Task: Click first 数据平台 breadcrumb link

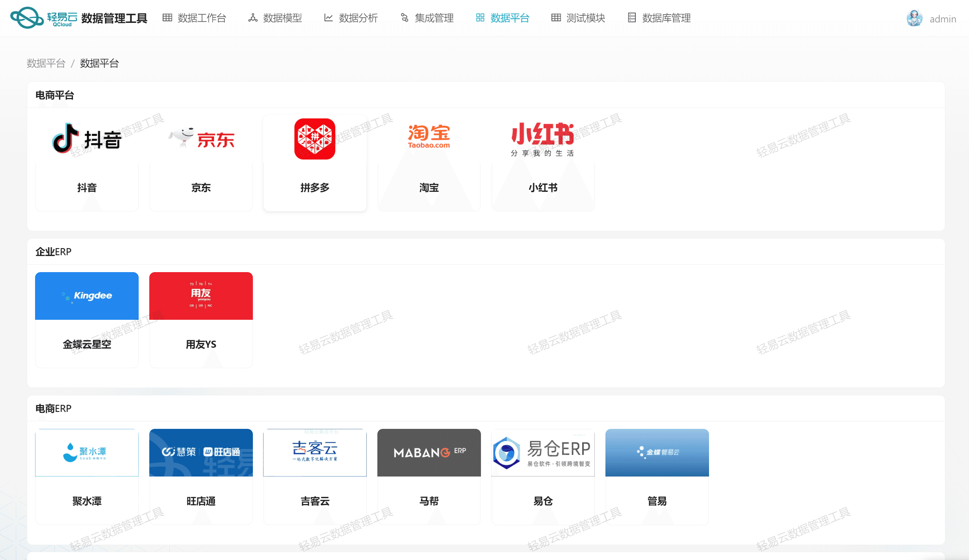Action: pyautogui.click(x=46, y=63)
